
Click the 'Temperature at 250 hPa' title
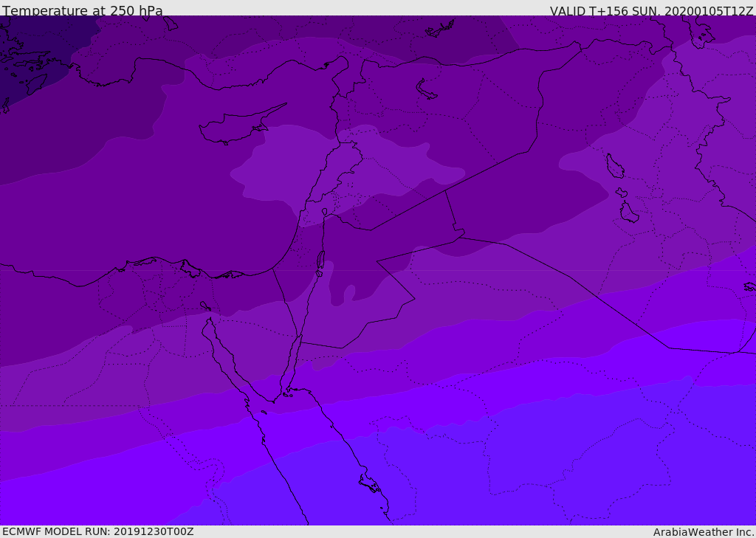[x=83, y=10]
